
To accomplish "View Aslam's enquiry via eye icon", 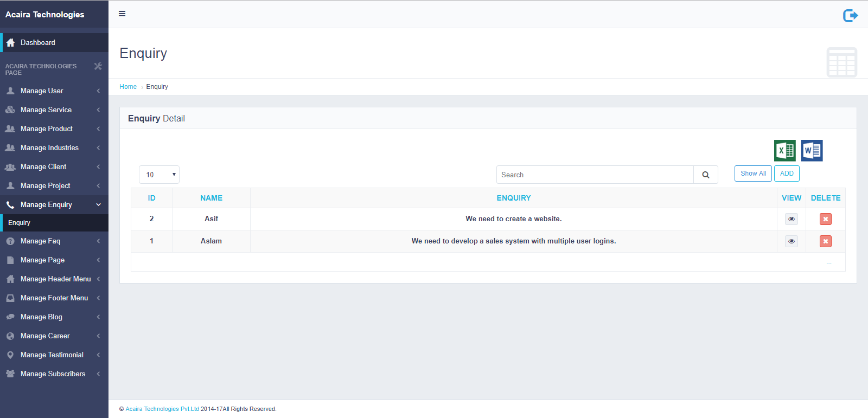I will (x=791, y=241).
